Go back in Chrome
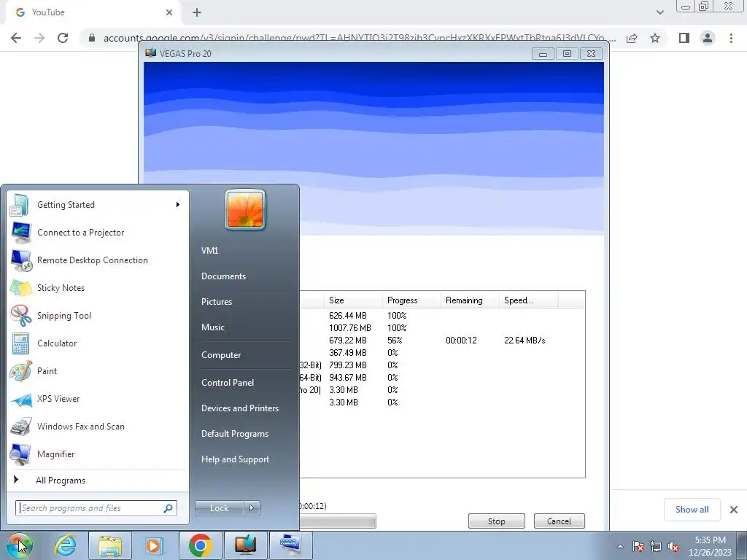747x560 pixels. (x=16, y=38)
